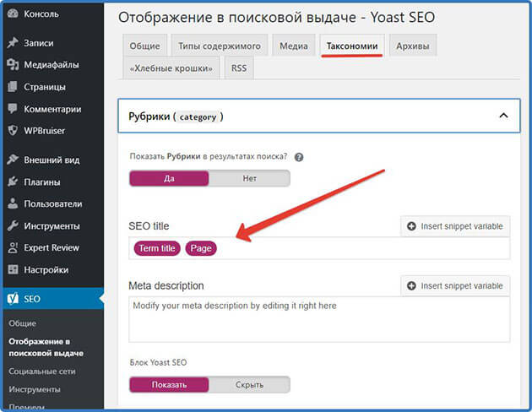
Task: Switch to the Общие tab
Action: coord(145,46)
